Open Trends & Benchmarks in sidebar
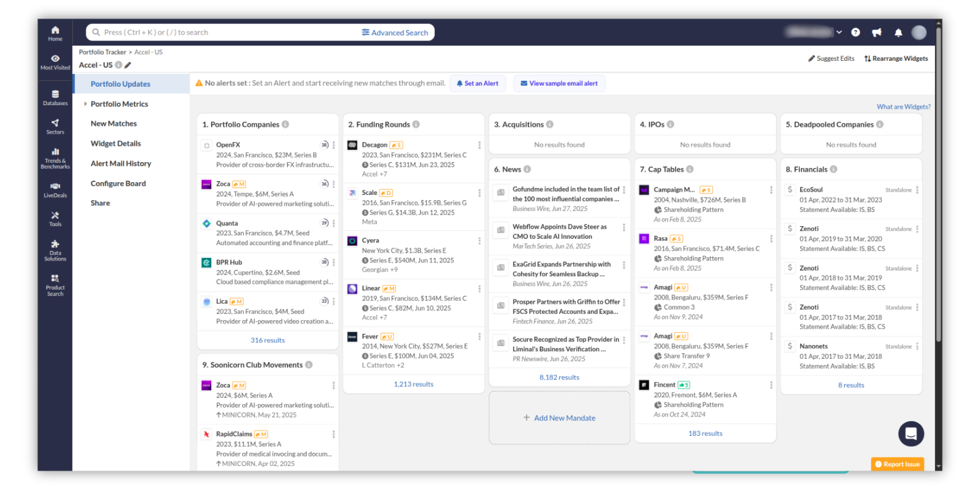Screen dimensions: 980x490 [55, 158]
